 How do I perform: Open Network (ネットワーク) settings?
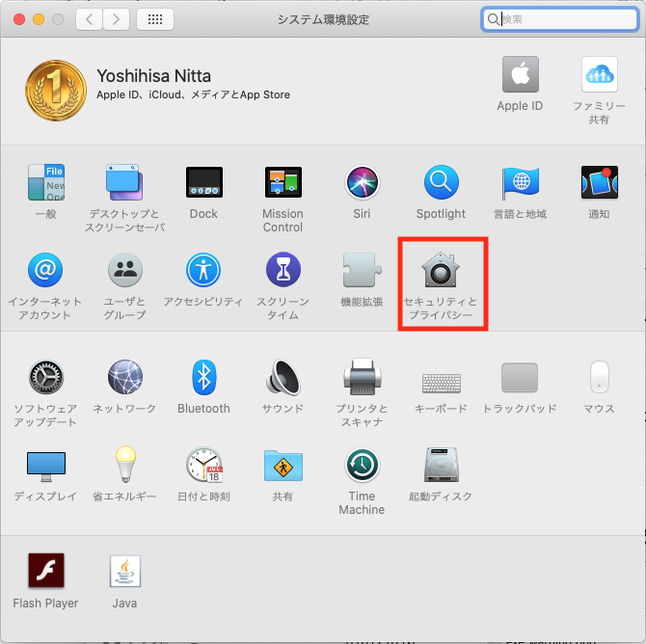click(x=124, y=377)
